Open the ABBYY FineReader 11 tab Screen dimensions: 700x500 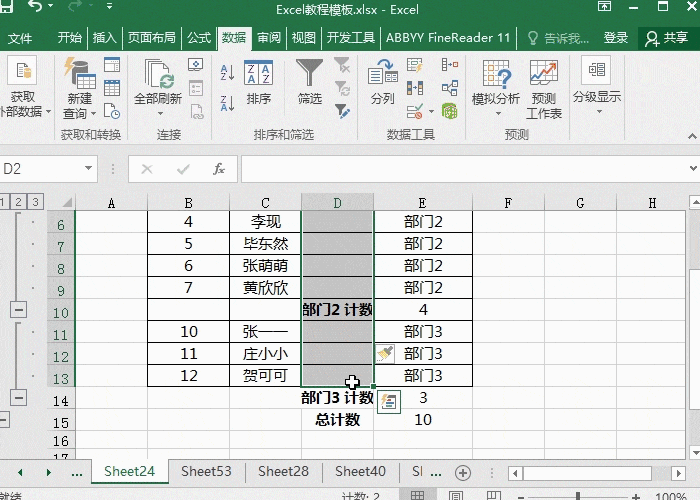coord(448,38)
